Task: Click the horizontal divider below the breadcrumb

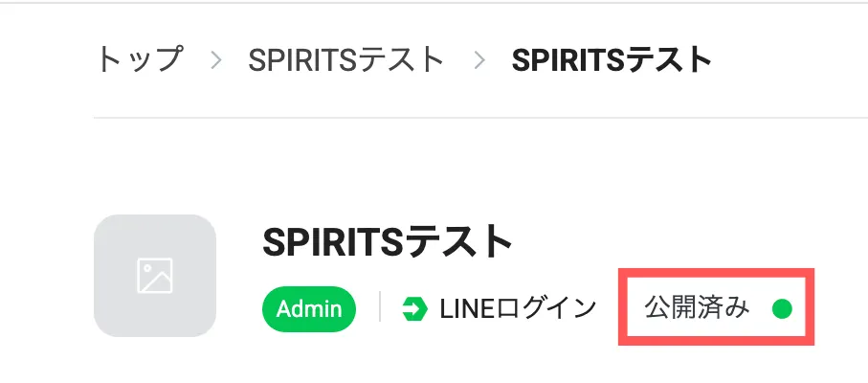Action: pos(479,118)
